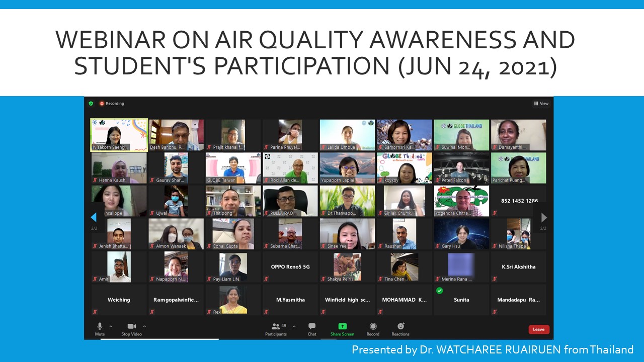Select the GLOBE Taiwan video tile
The image size is (644, 362).
233,168
